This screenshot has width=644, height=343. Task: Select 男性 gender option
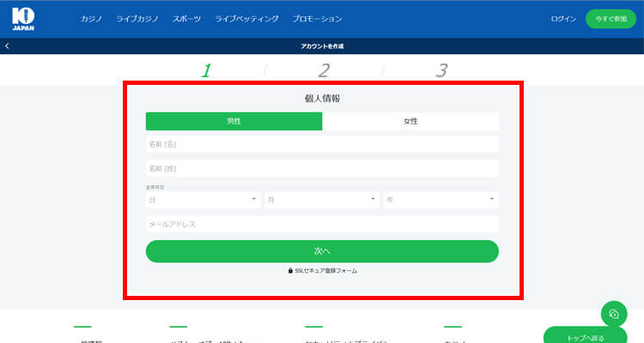click(x=234, y=121)
